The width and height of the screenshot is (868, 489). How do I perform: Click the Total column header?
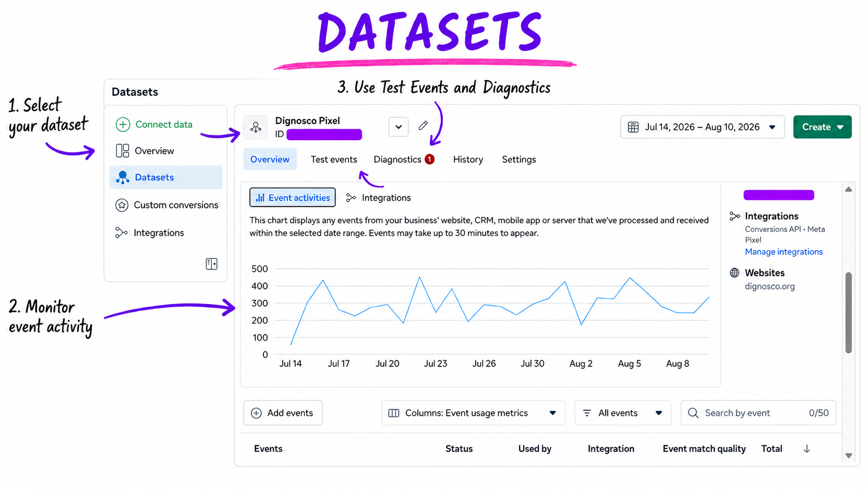tap(772, 449)
